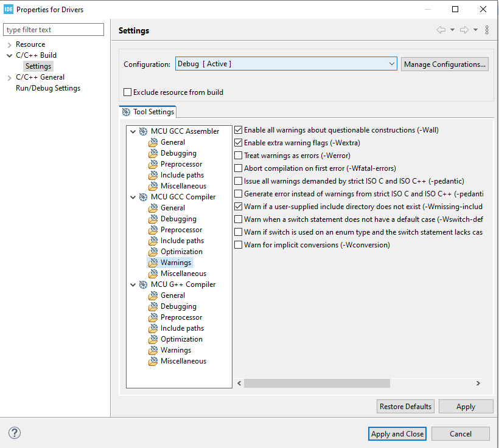Click the MCU GCC Compiler tool icon
Screen dimensions: 499x448
click(x=143, y=197)
